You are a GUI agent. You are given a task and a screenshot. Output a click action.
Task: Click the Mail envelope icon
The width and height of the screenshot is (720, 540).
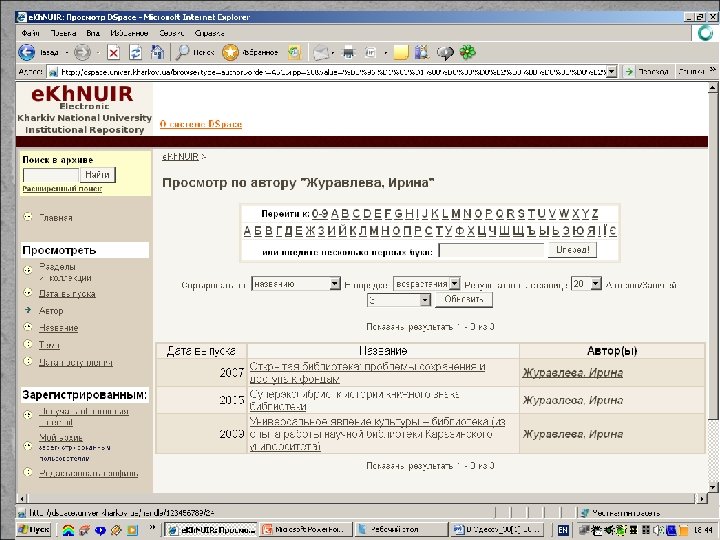321,53
